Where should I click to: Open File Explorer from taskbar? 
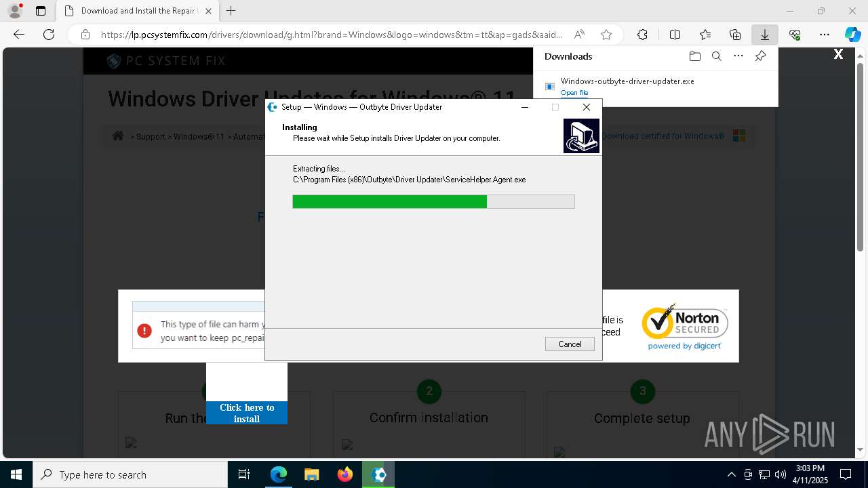click(x=311, y=474)
